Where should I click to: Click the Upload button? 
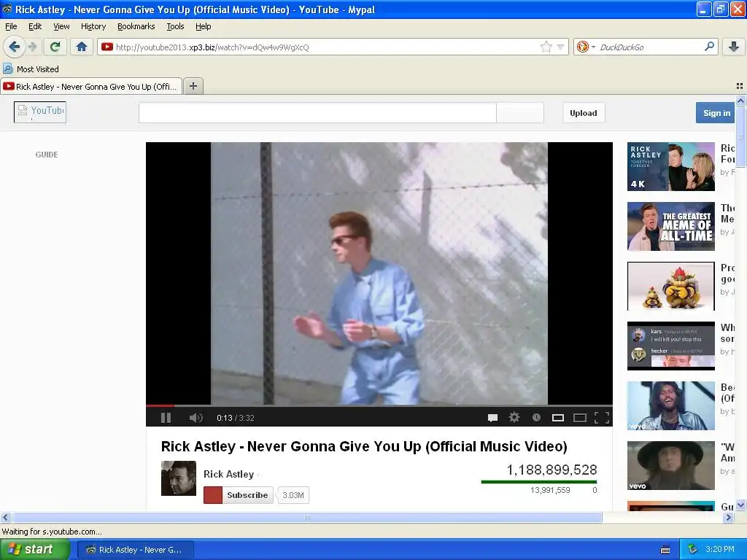(x=584, y=113)
